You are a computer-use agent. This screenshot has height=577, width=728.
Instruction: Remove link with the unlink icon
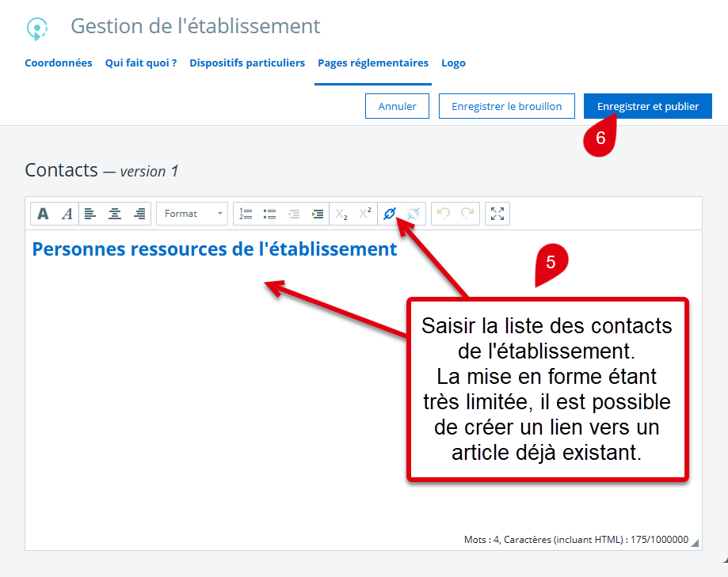414,214
